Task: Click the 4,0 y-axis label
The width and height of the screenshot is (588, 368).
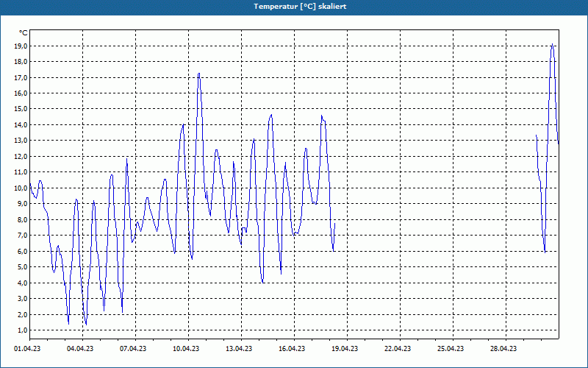Action: tap(22, 283)
